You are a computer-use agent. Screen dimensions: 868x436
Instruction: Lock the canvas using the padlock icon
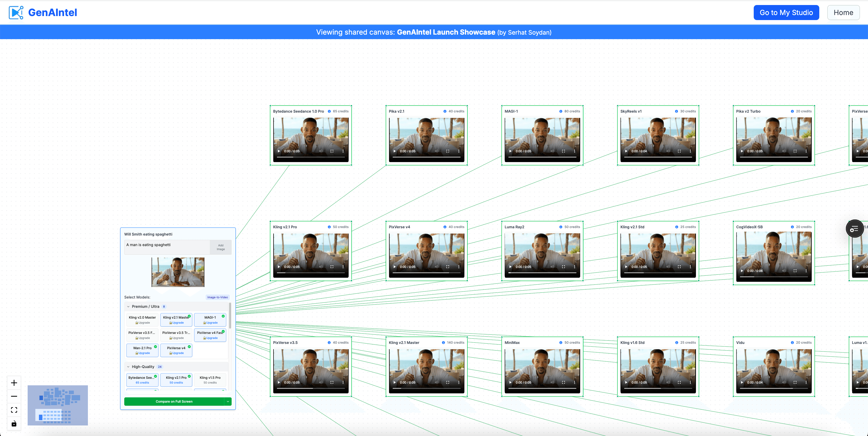pos(14,423)
